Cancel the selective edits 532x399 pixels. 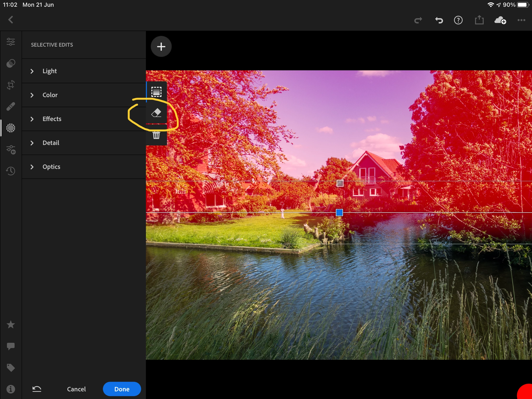coord(76,389)
